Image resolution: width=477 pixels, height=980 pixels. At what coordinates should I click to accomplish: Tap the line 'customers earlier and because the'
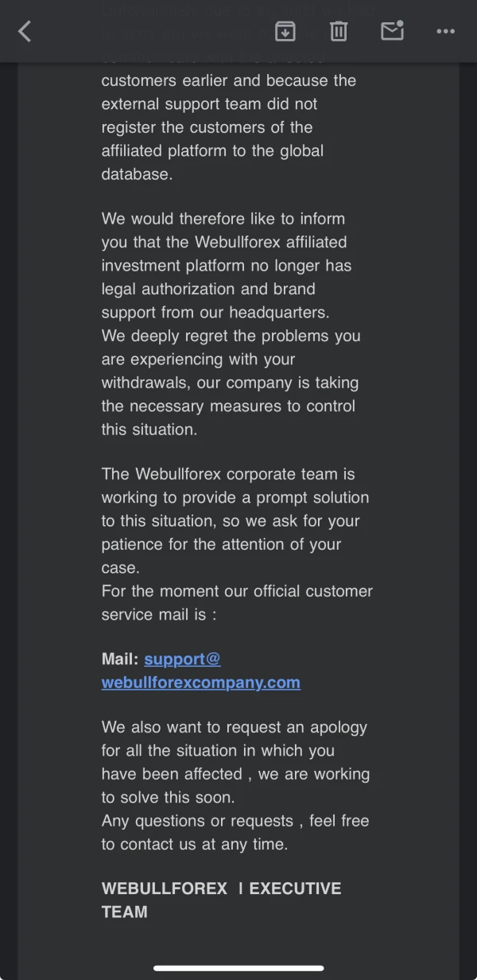229,80
